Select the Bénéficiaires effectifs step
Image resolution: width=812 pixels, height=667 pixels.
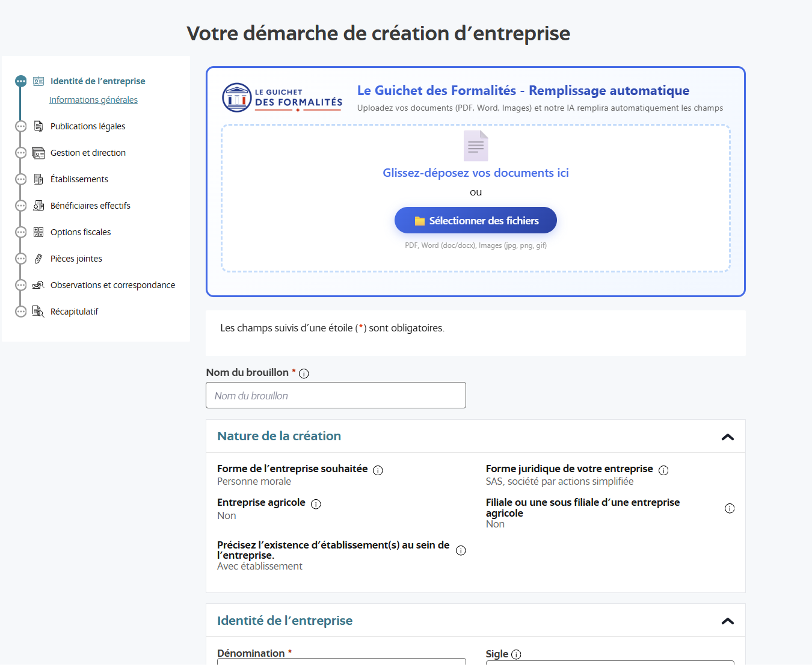click(90, 206)
